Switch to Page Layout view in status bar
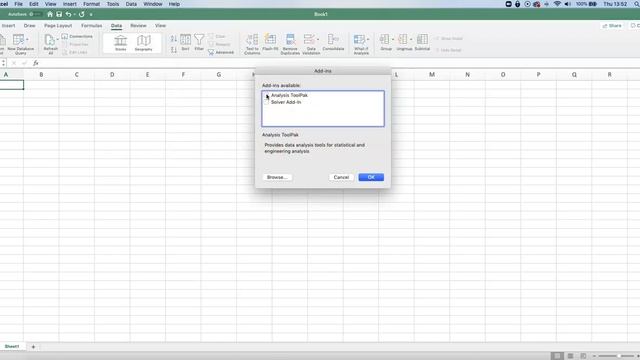 (570, 356)
